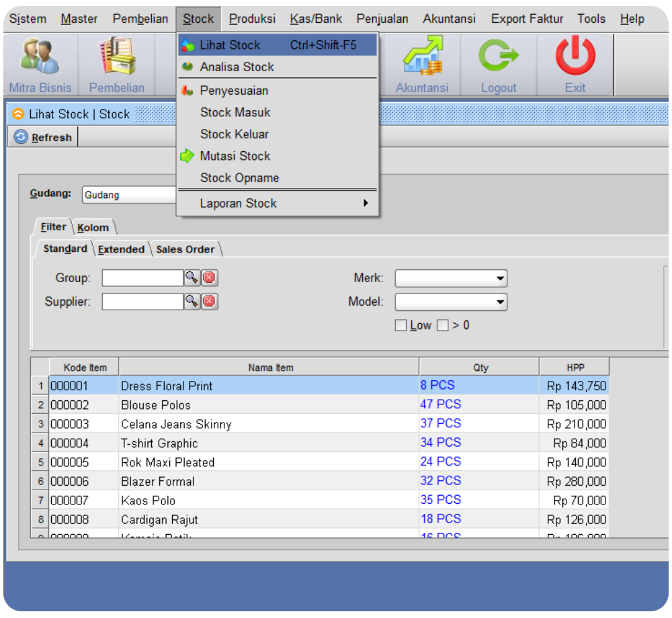This screenshot has height=618, width=672.
Task: Sort by Kode Item column header
Action: pyautogui.click(x=85, y=367)
